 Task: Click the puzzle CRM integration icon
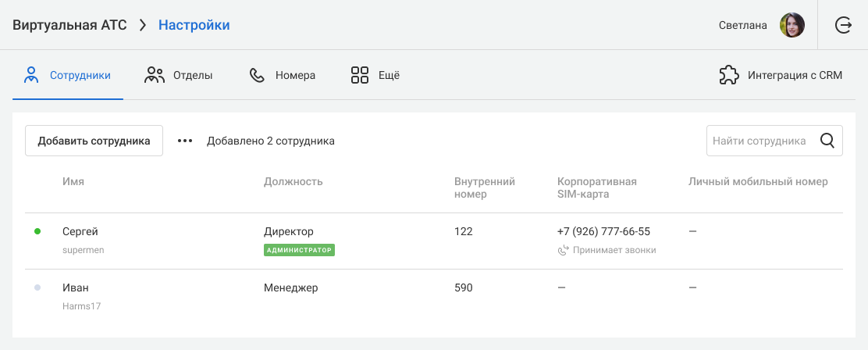point(729,75)
